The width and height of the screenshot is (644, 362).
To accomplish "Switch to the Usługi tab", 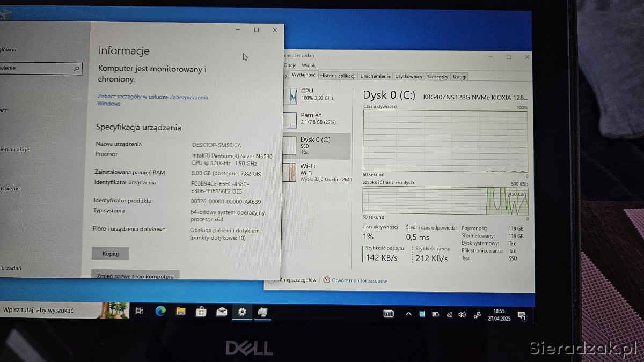I will (x=459, y=77).
